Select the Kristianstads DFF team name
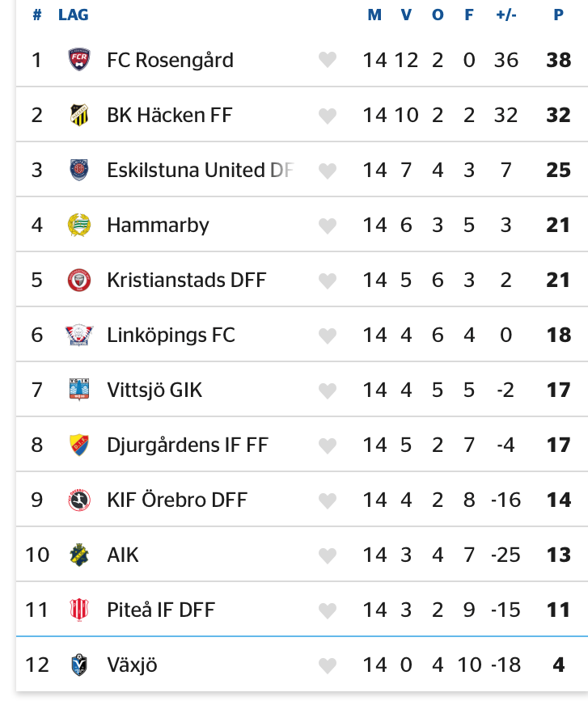The image size is (588, 705). (186, 280)
